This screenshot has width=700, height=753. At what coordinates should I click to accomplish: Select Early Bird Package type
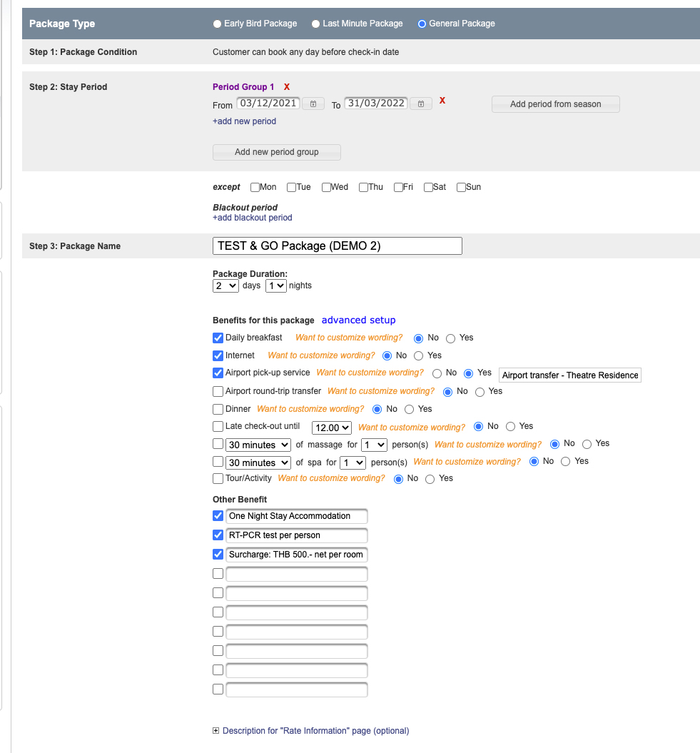tap(217, 24)
